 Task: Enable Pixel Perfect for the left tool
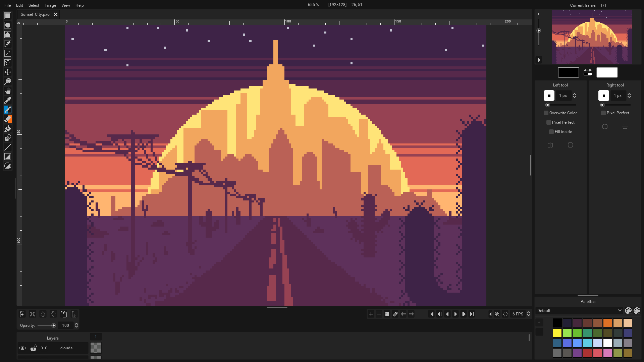click(549, 122)
